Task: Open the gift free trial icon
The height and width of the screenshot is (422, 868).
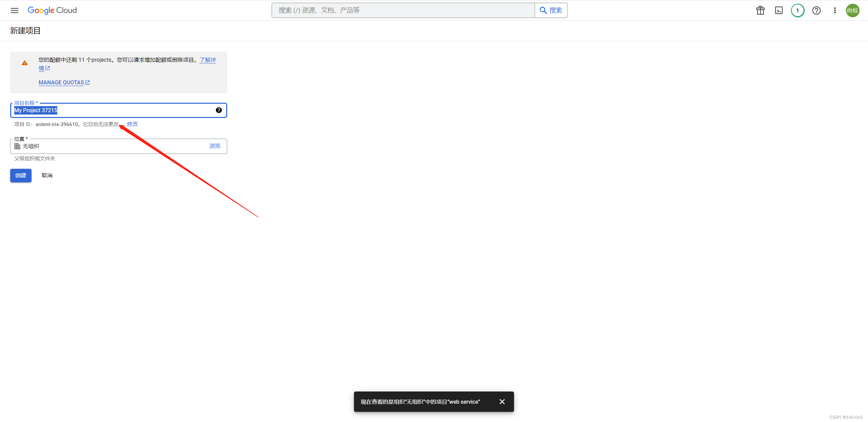Action: coord(761,11)
